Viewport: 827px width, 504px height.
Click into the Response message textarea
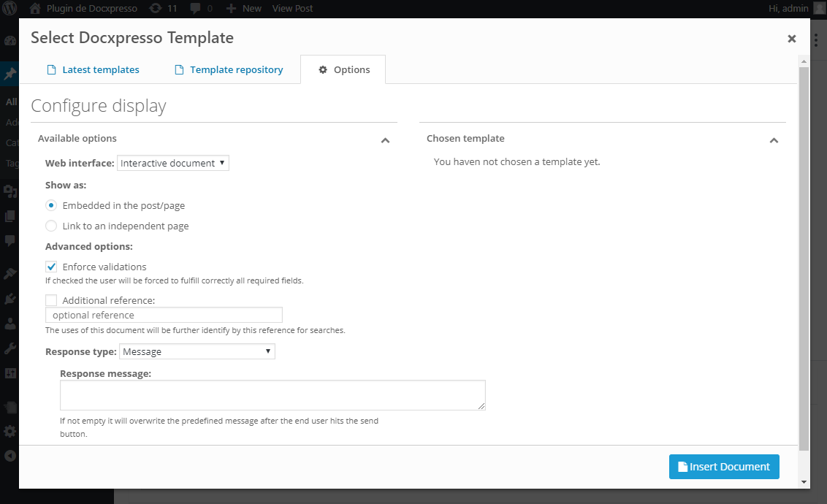273,395
